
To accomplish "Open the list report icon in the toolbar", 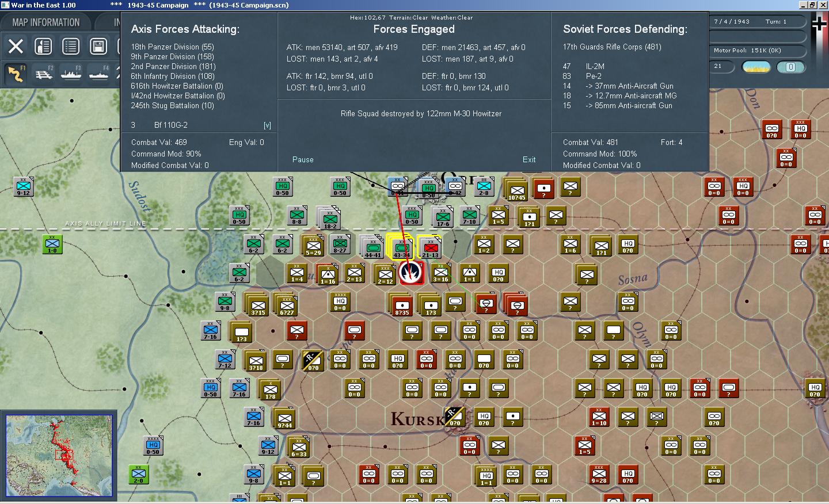I will point(71,46).
